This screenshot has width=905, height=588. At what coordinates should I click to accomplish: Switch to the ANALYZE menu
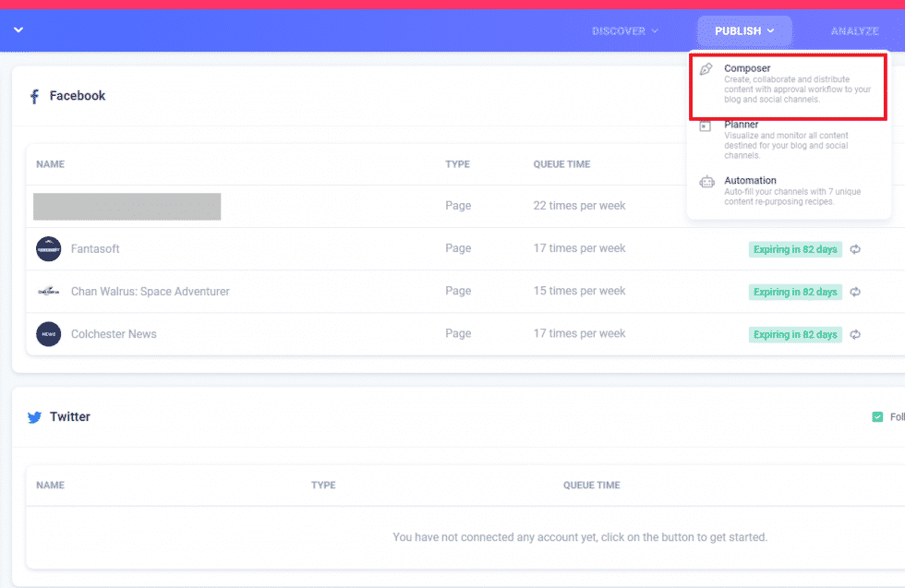point(854,30)
